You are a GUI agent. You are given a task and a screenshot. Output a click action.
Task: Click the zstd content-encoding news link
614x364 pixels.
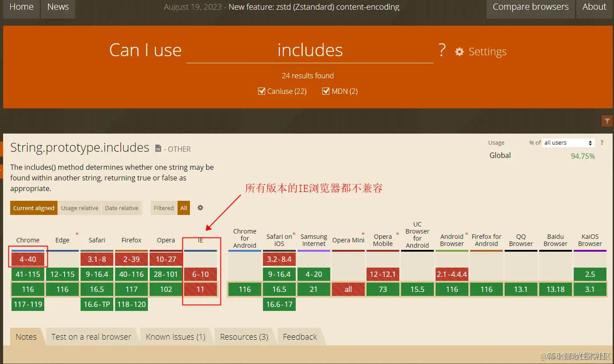pos(314,7)
